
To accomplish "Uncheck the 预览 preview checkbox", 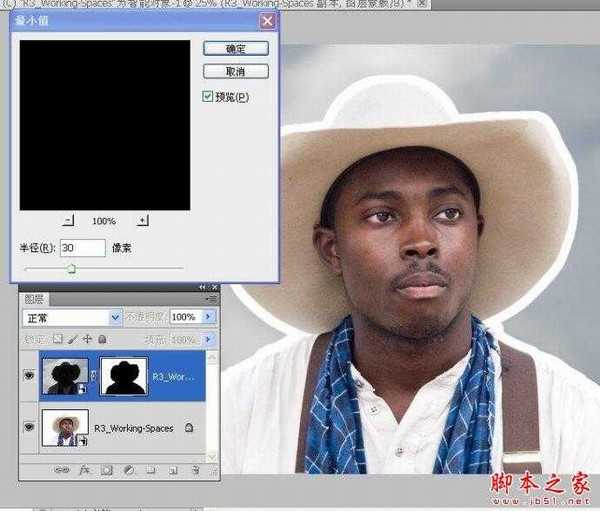I will tap(208, 97).
